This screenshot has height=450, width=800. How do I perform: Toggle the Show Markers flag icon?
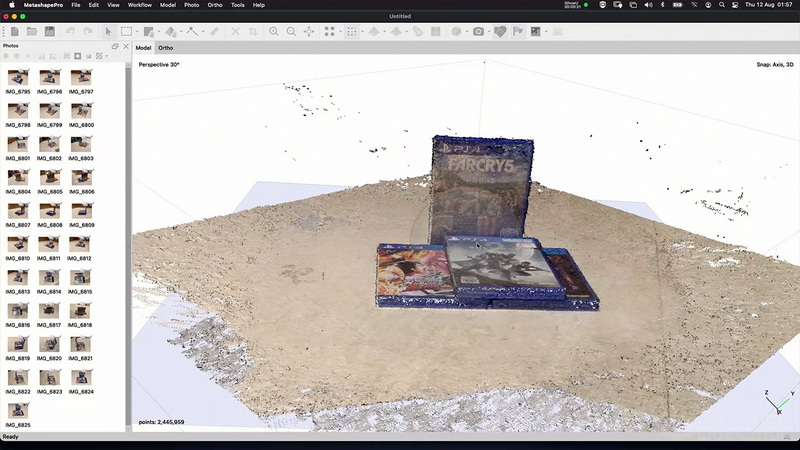518,32
